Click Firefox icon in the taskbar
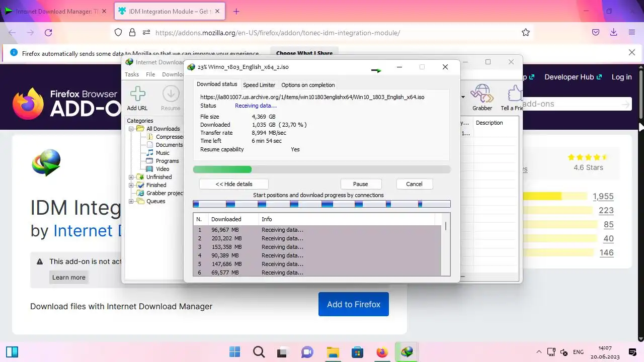 point(382,352)
